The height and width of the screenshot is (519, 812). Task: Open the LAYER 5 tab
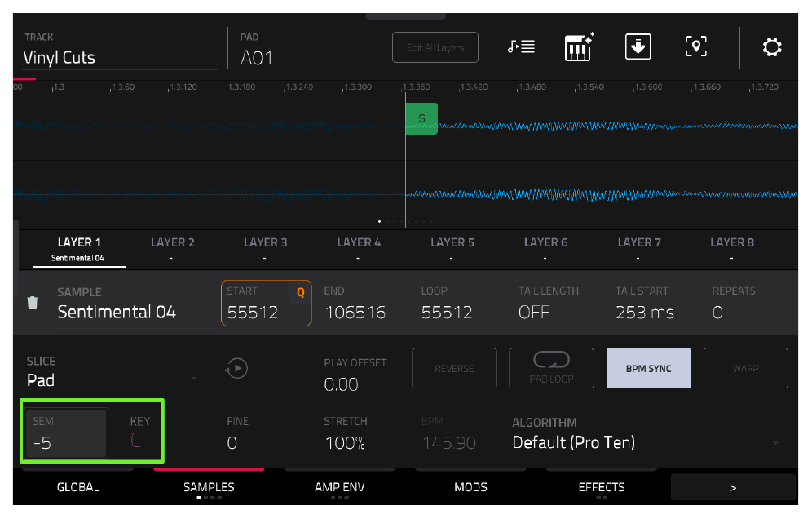(452, 249)
